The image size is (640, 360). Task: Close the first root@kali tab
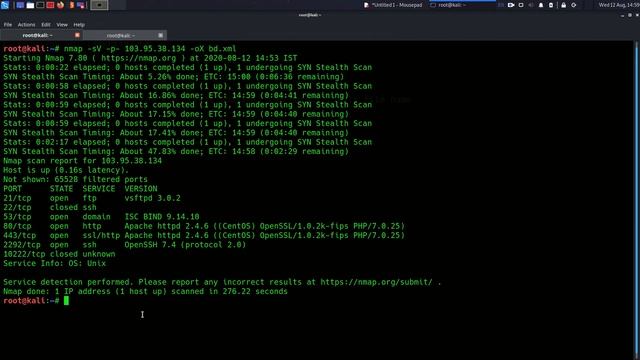tap(77, 36)
